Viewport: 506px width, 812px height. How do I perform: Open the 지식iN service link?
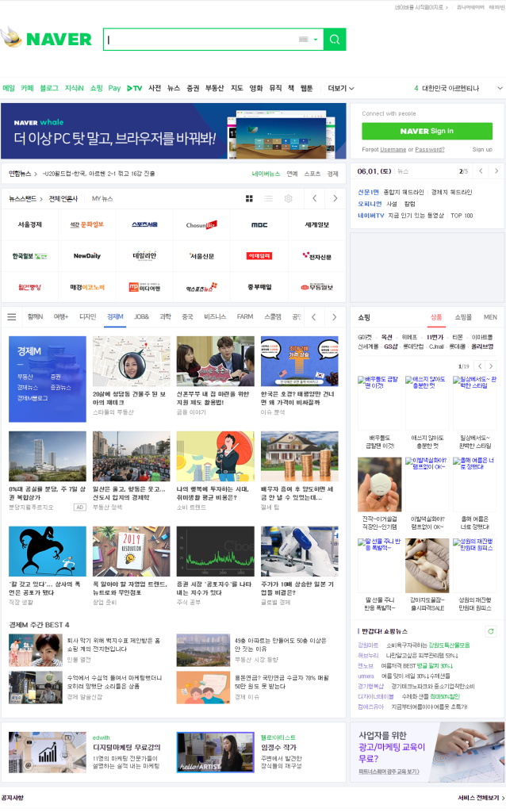pos(74,88)
